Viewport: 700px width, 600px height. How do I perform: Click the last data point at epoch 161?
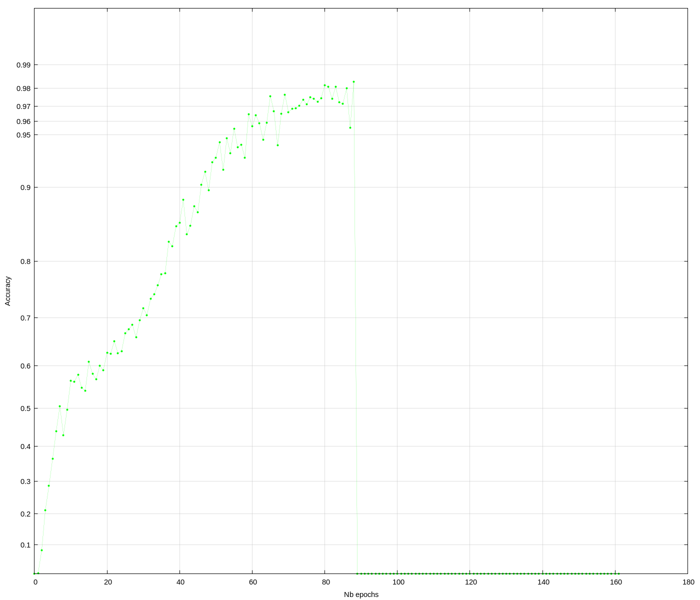tap(618, 573)
